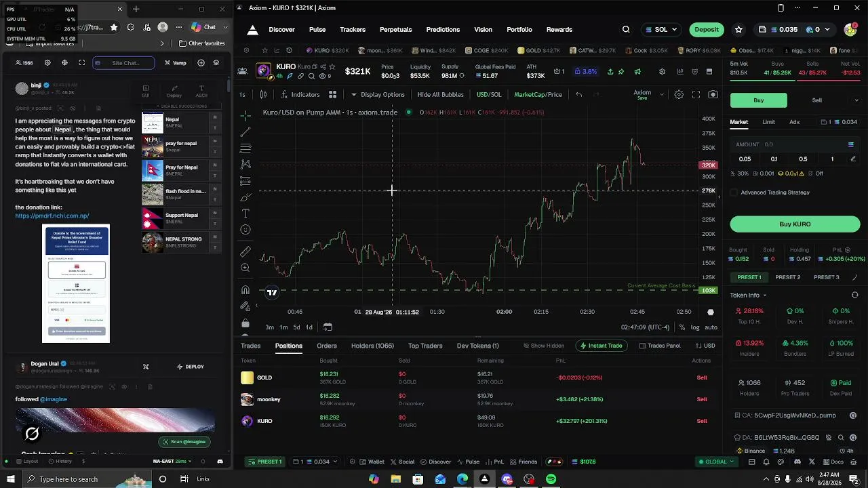Click the Sell side button
The width and height of the screenshot is (868, 488).
coord(817,100)
